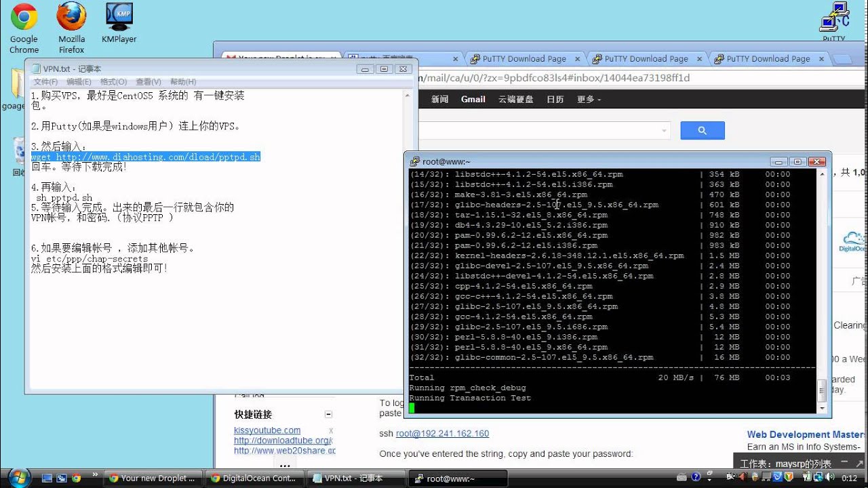Collapse 快捷链接 quick links section
This screenshot has height=488, width=868.
coord(329,414)
